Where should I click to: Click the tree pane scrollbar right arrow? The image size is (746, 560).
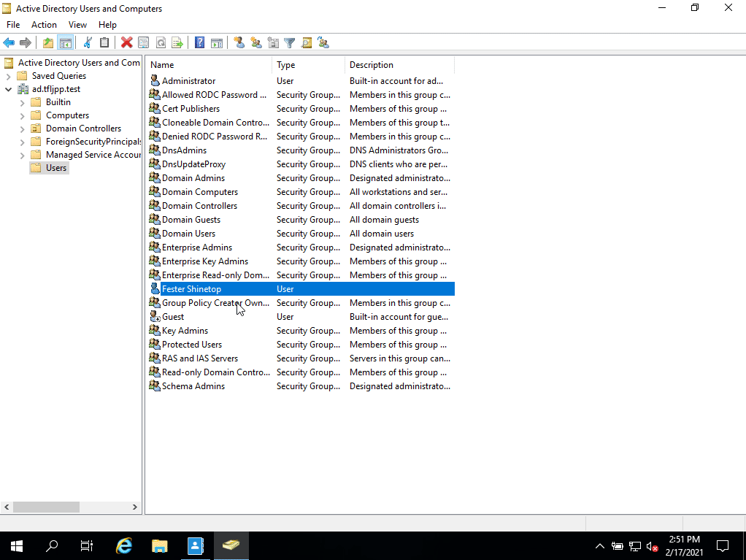(134, 507)
